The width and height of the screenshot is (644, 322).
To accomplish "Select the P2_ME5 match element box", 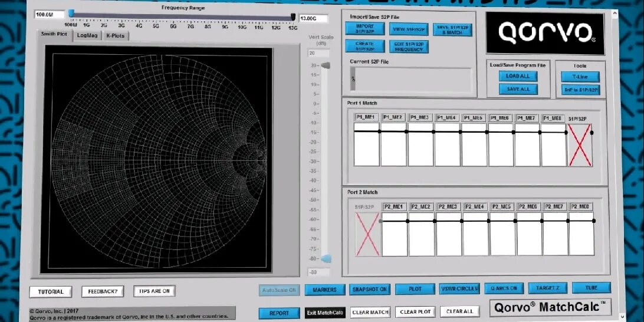I will 502,234.
